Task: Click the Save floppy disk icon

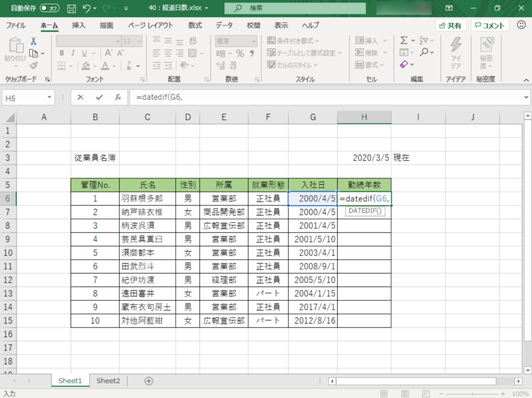Action: click(72, 8)
